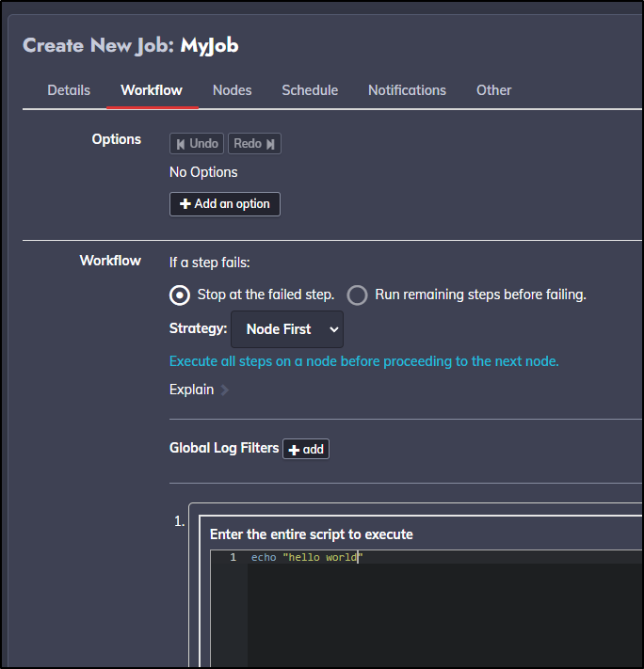Select 'Run remaining steps before failing' radio
The width and height of the screenshot is (644, 669).
point(358,295)
